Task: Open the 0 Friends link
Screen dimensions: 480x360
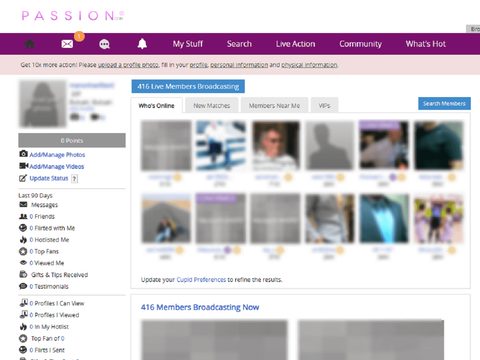Action: [42, 216]
